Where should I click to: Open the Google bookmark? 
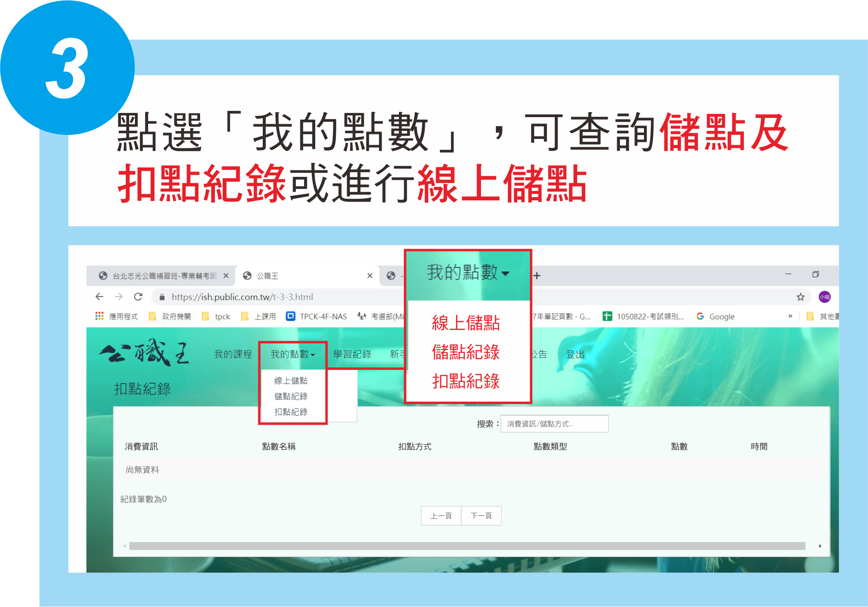pyautogui.click(x=716, y=316)
